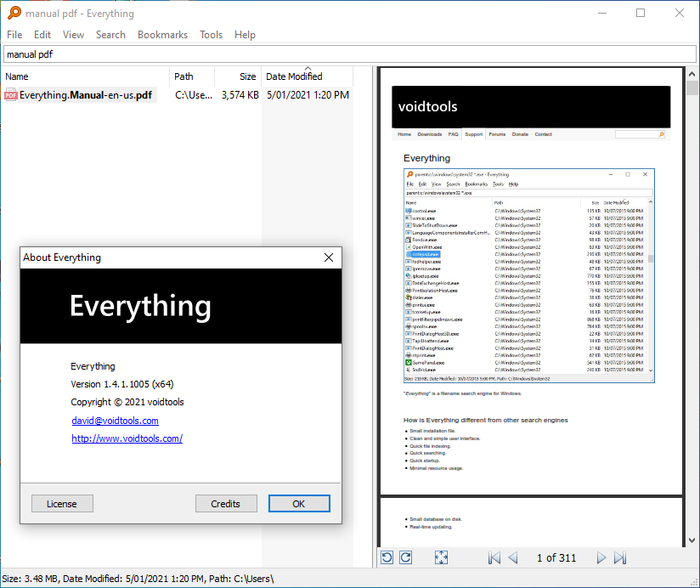700x588 pixels.
Task: Minimize the Everything window
Action: (602, 13)
